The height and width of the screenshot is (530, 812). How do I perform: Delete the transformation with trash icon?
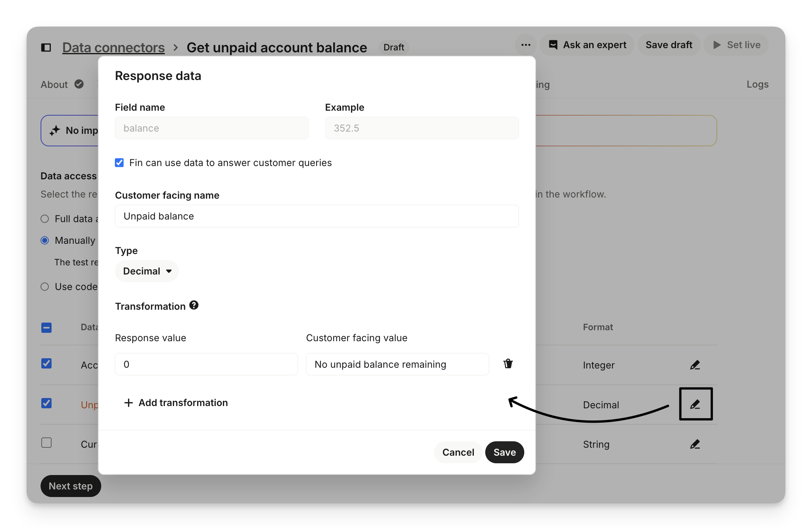[508, 364]
